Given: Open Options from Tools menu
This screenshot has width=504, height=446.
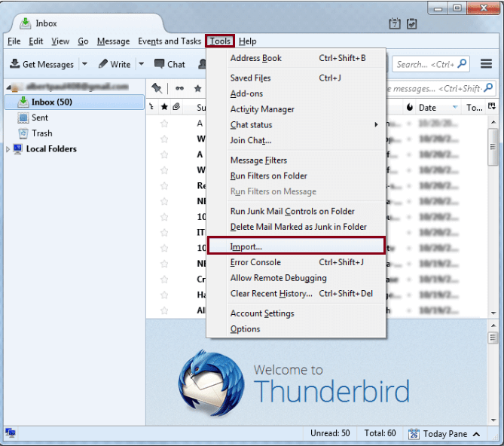Looking at the screenshot, I should point(296,329).
